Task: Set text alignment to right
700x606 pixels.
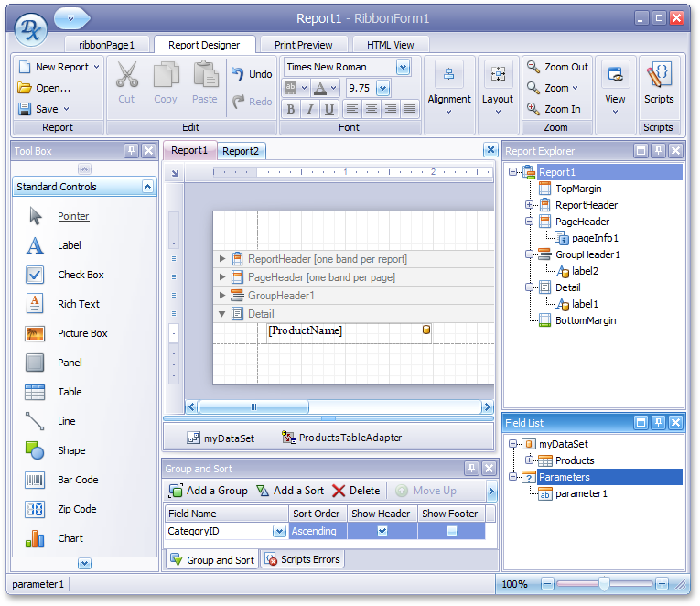Action: click(390, 109)
